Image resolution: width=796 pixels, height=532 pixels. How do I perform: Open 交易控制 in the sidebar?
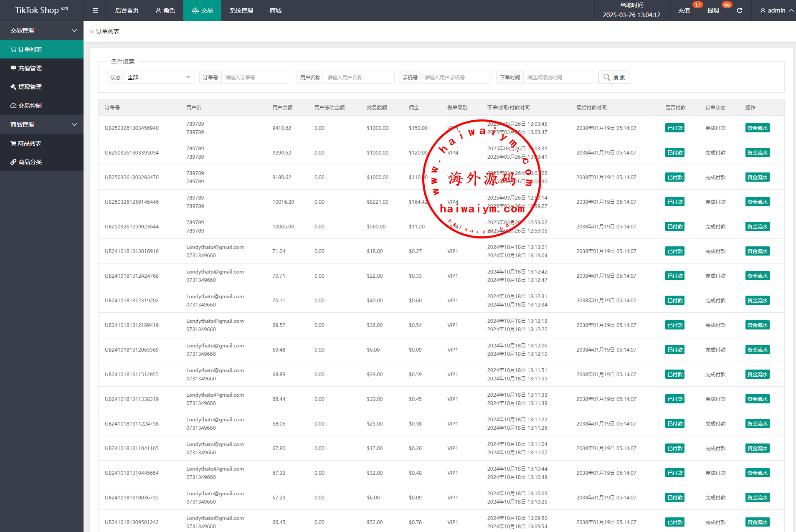point(30,106)
